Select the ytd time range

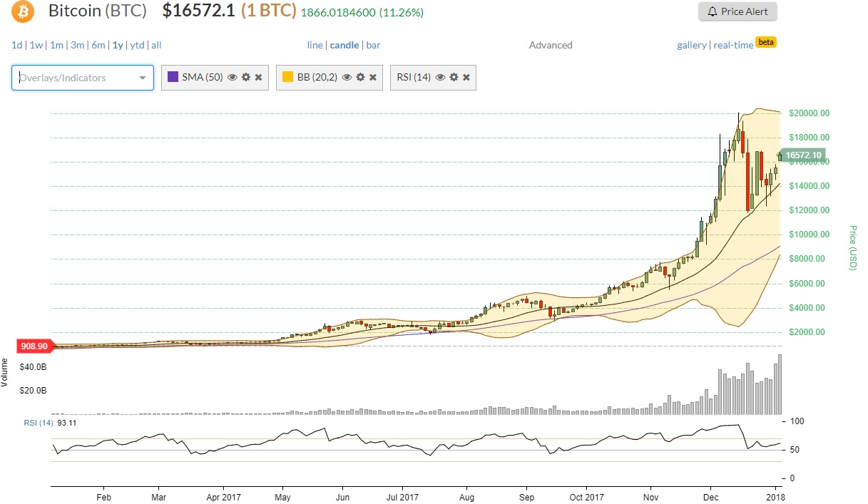(x=137, y=45)
